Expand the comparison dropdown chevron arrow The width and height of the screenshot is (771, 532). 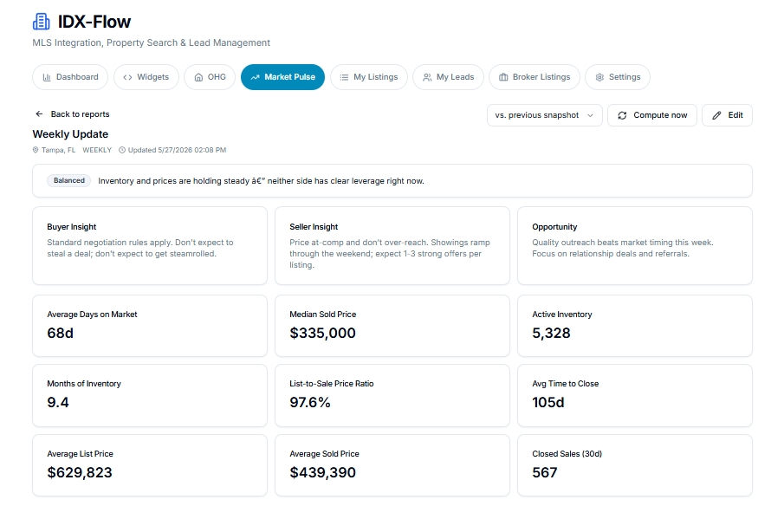click(590, 115)
